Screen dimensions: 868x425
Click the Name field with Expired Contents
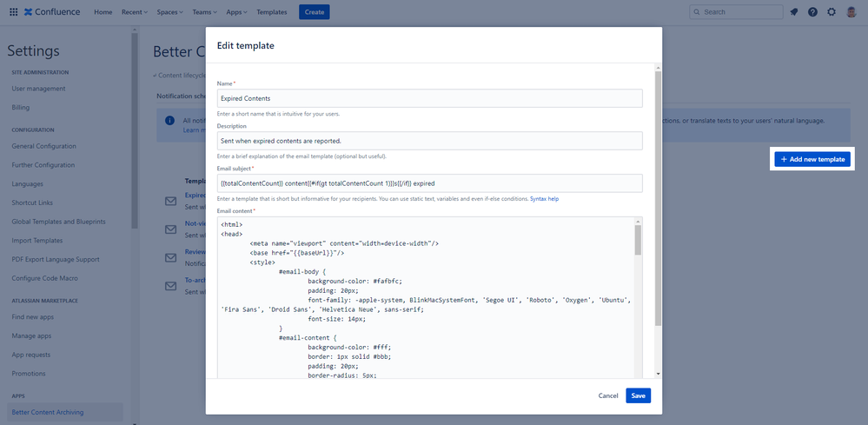[x=429, y=98]
